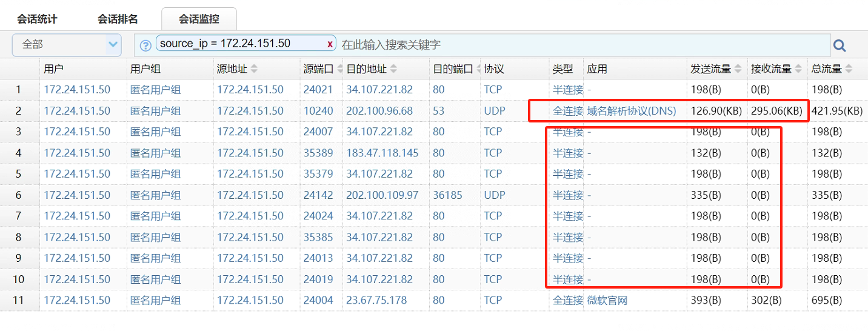Sort by 源端口 column arrows
The image size is (868, 331).
coord(340,69)
